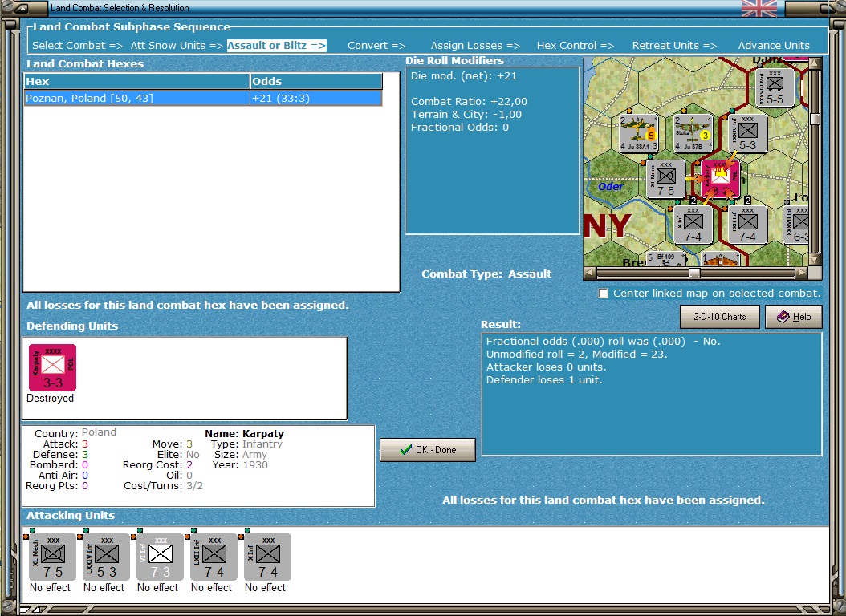Click the X Inf 7-4 counter on map
The width and height of the screenshot is (846, 616).
pyautogui.click(x=693, y=225)
